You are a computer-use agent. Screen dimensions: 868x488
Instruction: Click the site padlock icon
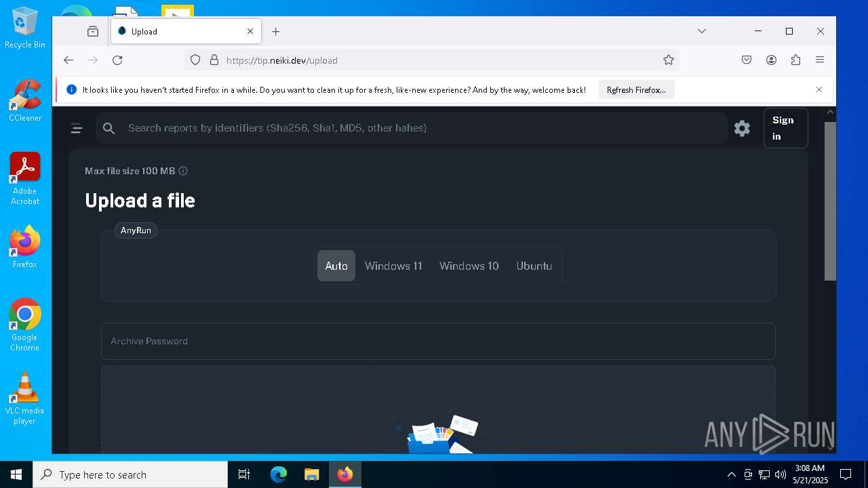click(x=214, y=60)
